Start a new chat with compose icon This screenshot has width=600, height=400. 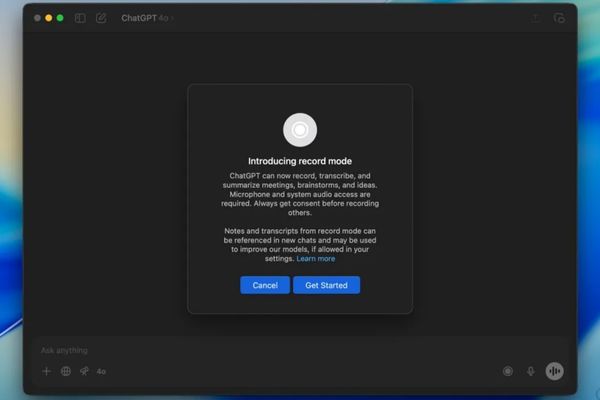pyautogui.click(x=101, y=18)
